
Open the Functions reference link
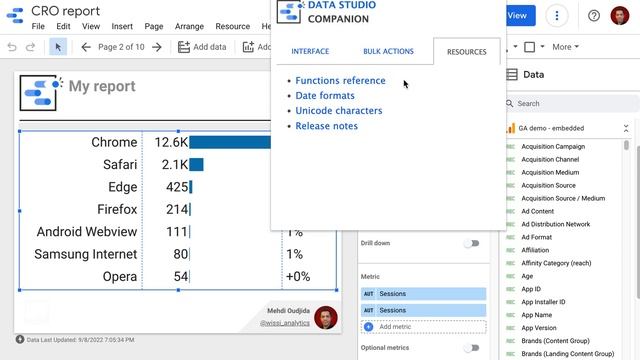(x=340, y=80)
